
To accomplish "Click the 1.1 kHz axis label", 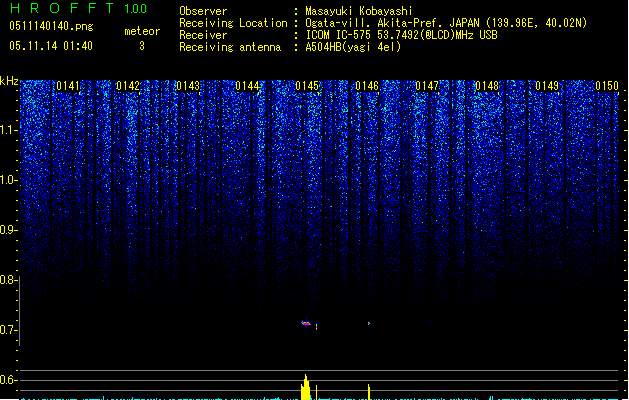I will [x=8, y=130].
